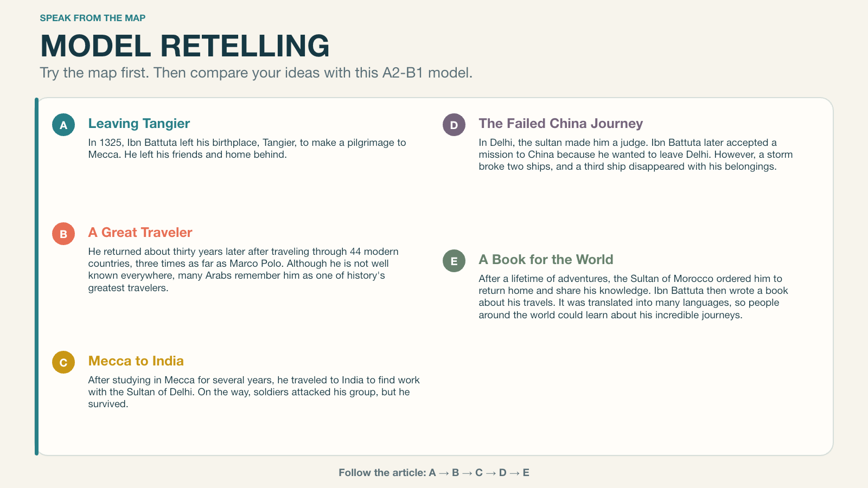Click the Follow the article footer text
Image resolution: width=868 pixels, height=488 pixels.
434,473
